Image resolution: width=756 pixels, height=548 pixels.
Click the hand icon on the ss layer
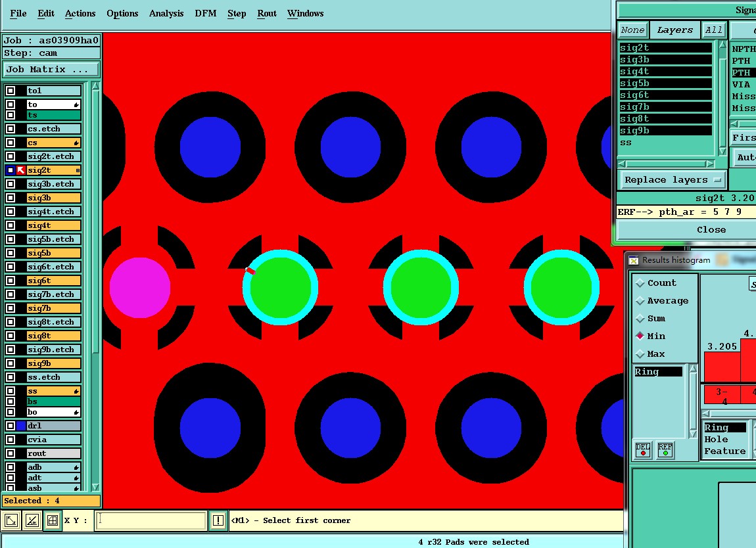tap(76, 392)
